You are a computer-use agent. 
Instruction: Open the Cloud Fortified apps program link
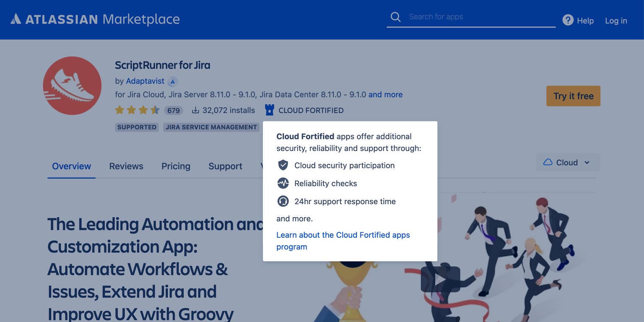(x=343, y=241)
